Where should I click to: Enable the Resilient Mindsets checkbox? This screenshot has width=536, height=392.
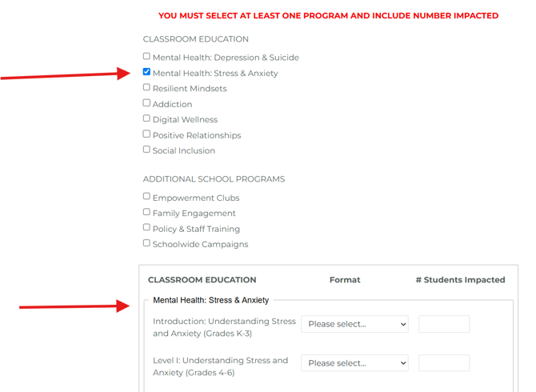(x=146, y=87)
